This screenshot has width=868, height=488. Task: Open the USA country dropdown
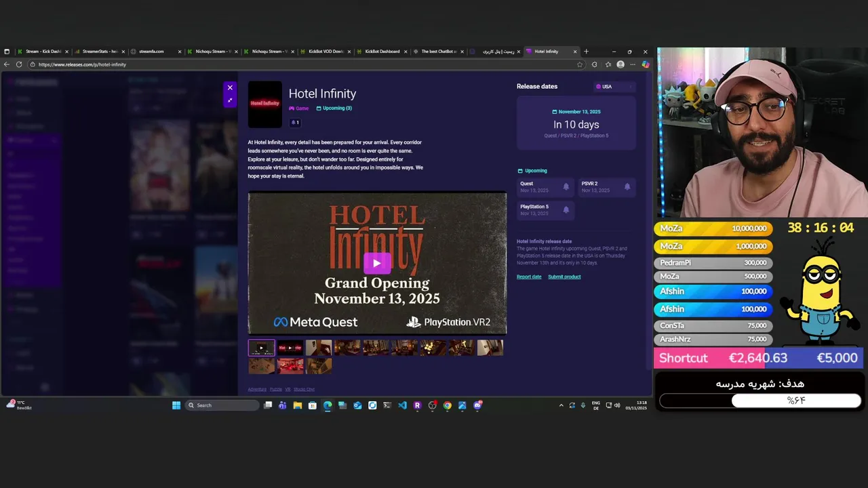click(x=614, y=87)
